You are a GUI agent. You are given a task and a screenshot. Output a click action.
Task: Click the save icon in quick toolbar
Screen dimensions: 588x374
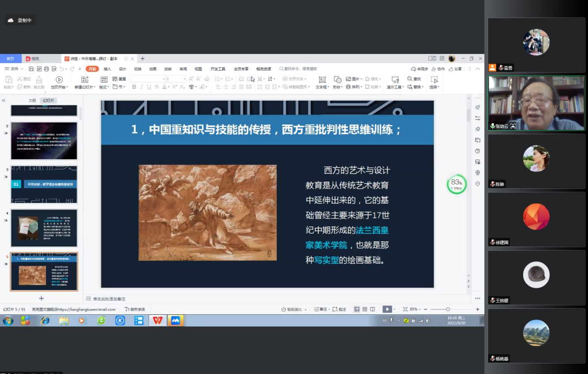[31, 69]
